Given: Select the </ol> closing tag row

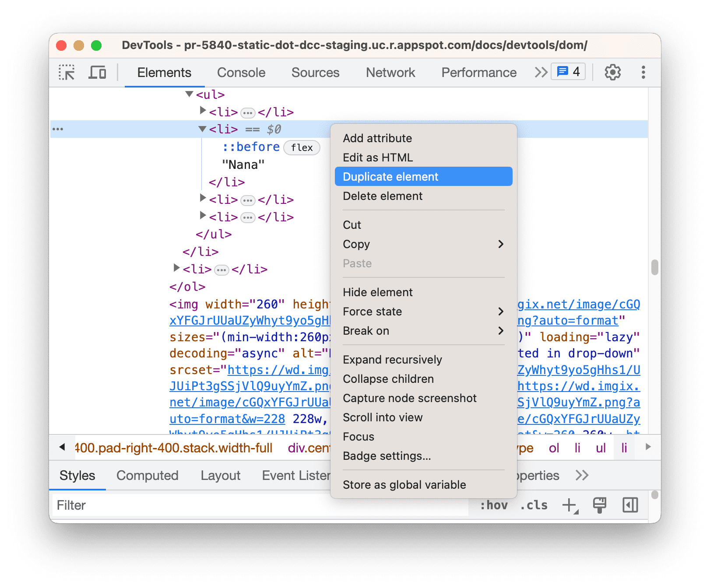Looking at the screenshot, I should click(187, 287).
